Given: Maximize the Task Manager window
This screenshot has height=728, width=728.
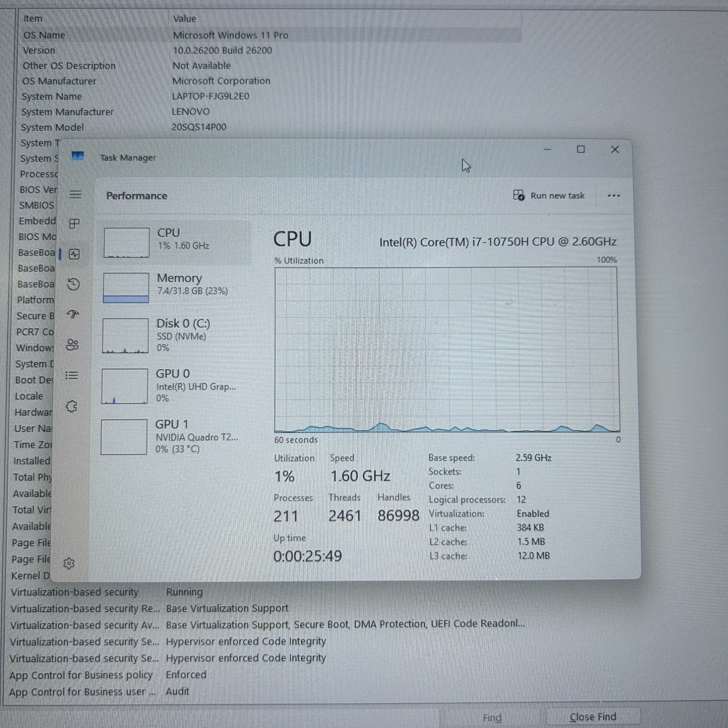Looking at the screenshot, I should click(x=580, y=149).
